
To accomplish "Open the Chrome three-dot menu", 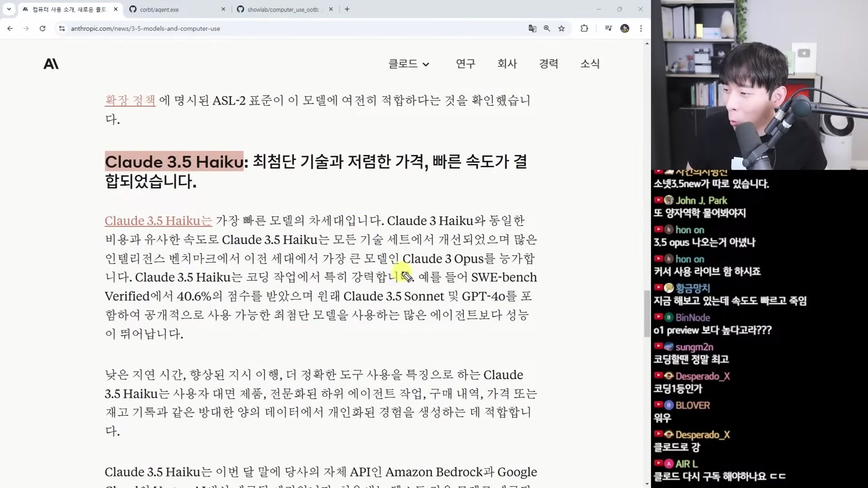I will [641, 28].
